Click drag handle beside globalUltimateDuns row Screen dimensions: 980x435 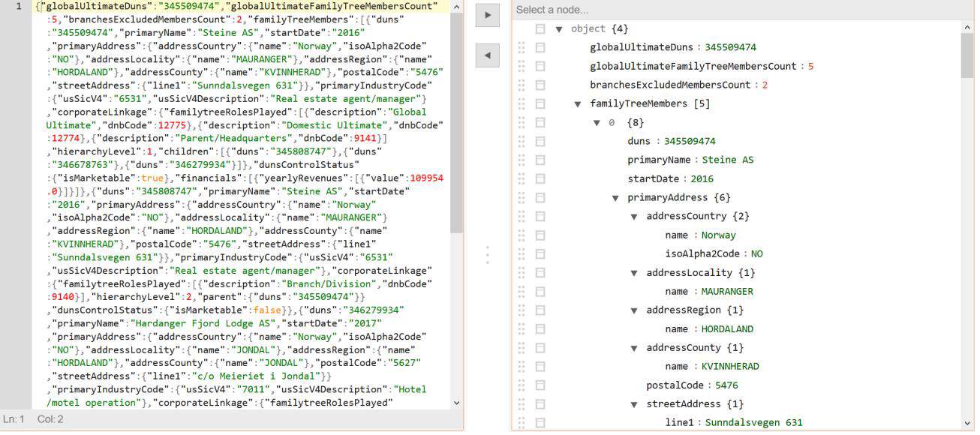(x=522, y=47)
